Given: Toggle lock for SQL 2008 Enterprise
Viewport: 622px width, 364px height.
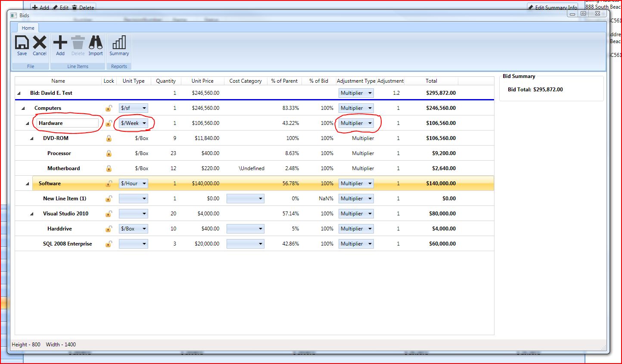Looking at the screenshot, I should 109,244.
